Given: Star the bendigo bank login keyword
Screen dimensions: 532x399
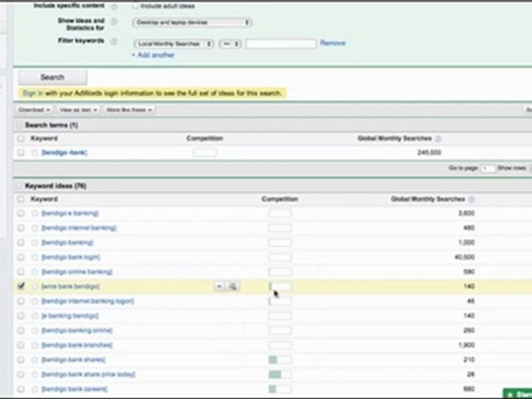Looking at the screenshot, I should [x=35, y=257].
